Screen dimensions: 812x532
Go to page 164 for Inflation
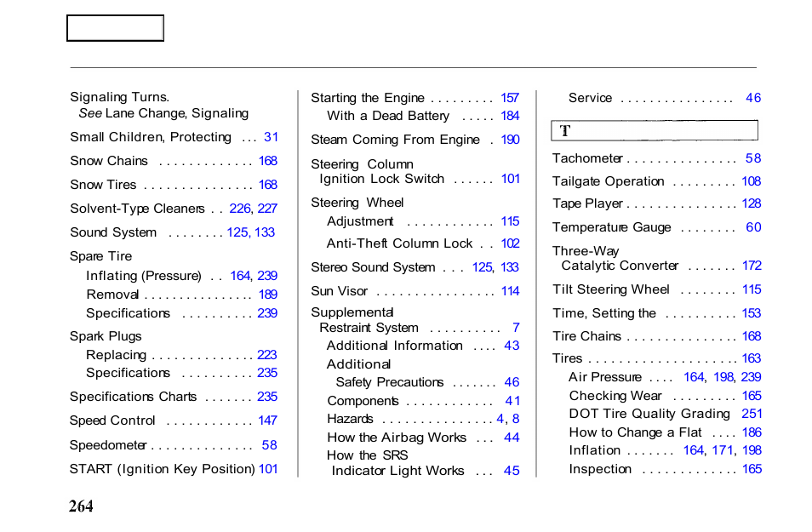(x=694, y=450)
